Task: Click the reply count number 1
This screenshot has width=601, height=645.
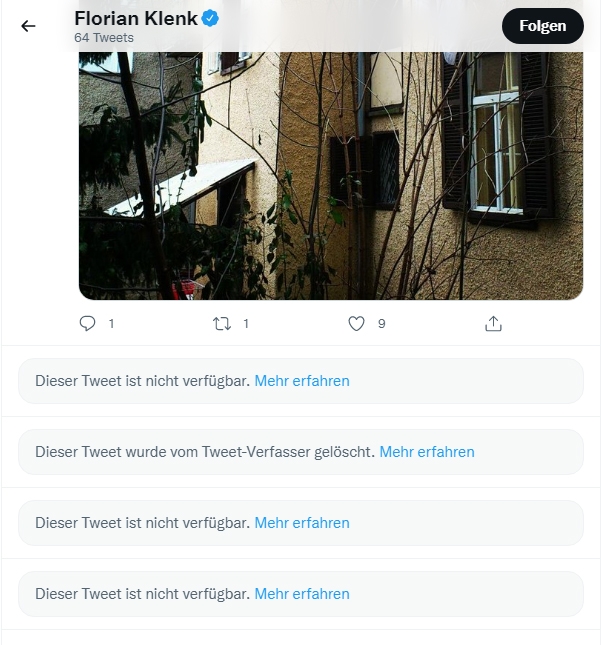Action: 111,324
